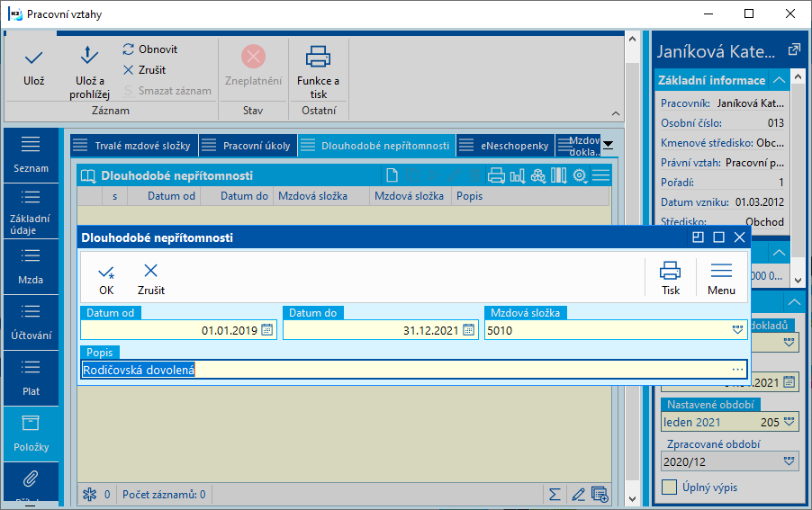
Task: Sort by Datum od column header
Action: (164, 196)
